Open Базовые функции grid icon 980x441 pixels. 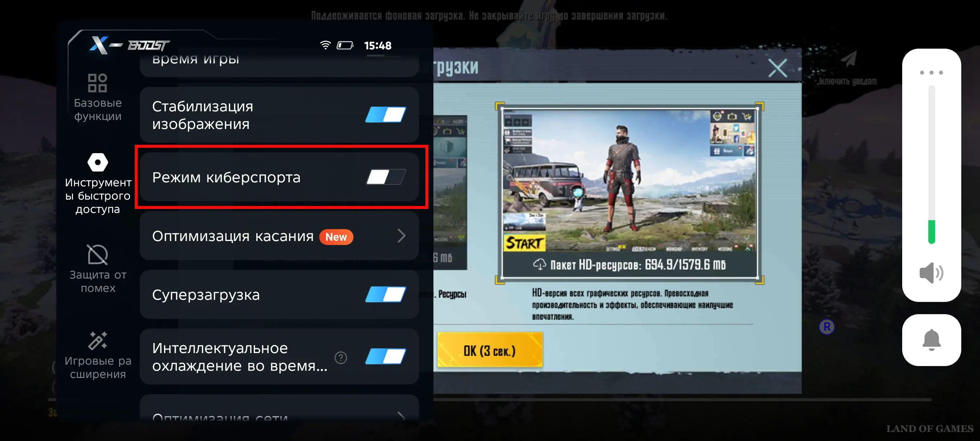(x=97, y=83)
